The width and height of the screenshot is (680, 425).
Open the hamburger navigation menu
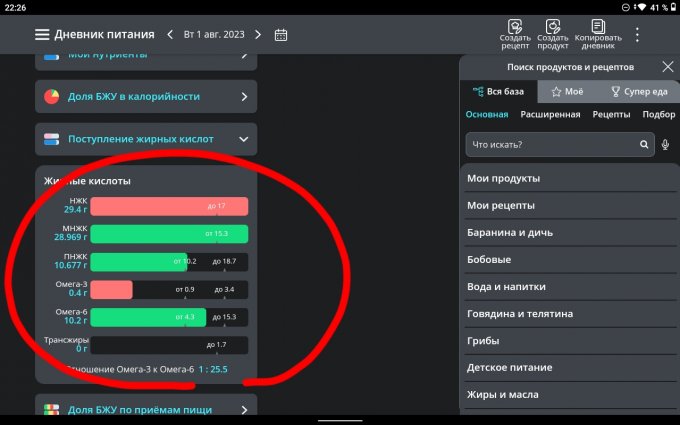(41, 34)
